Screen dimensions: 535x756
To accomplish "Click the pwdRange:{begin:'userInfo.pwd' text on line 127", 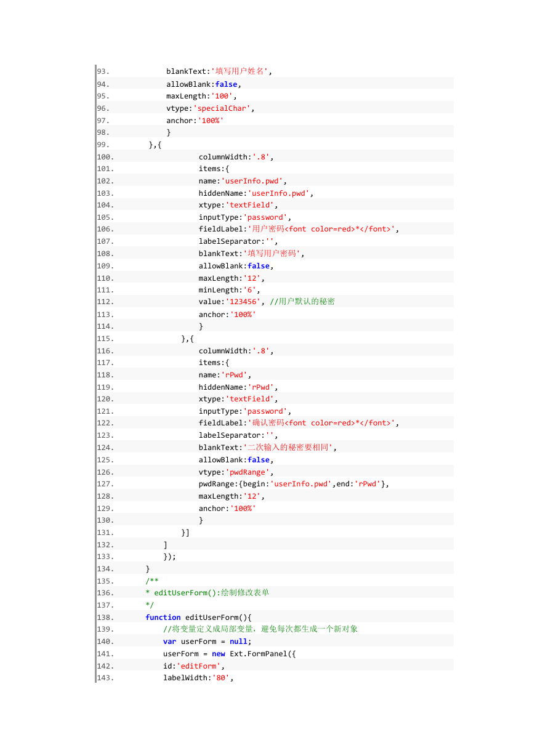I will click(x=265, y=483).
